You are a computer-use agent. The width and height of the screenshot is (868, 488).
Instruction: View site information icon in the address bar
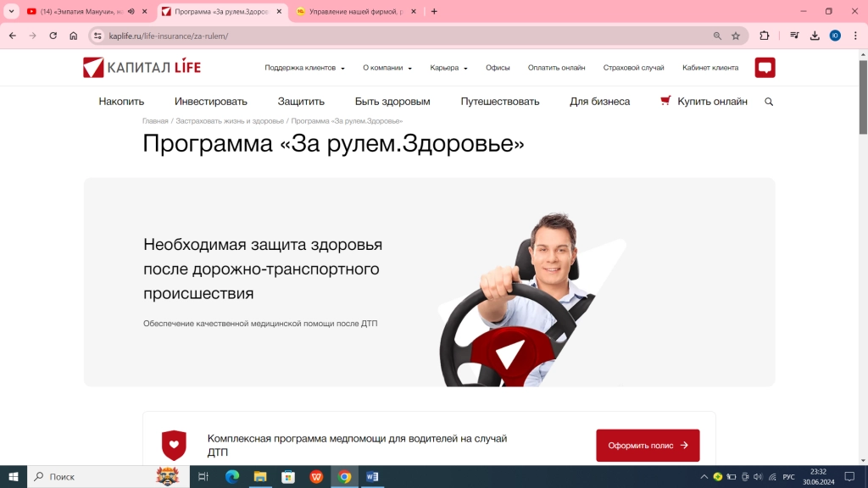[97, 36]
